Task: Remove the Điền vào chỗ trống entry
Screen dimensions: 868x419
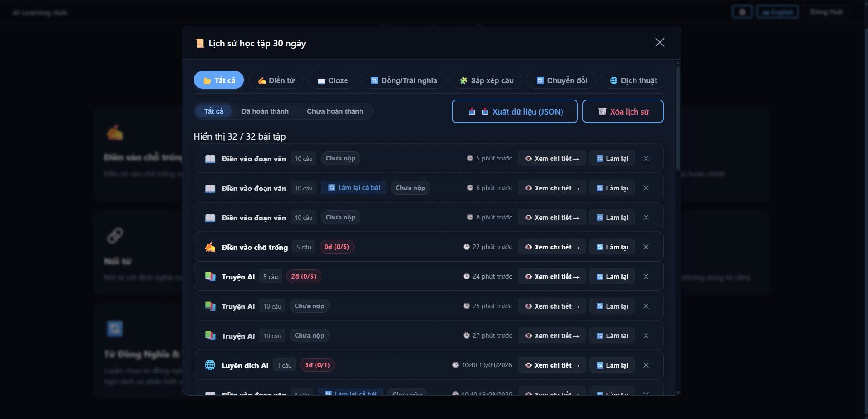Action: point(646,247)
